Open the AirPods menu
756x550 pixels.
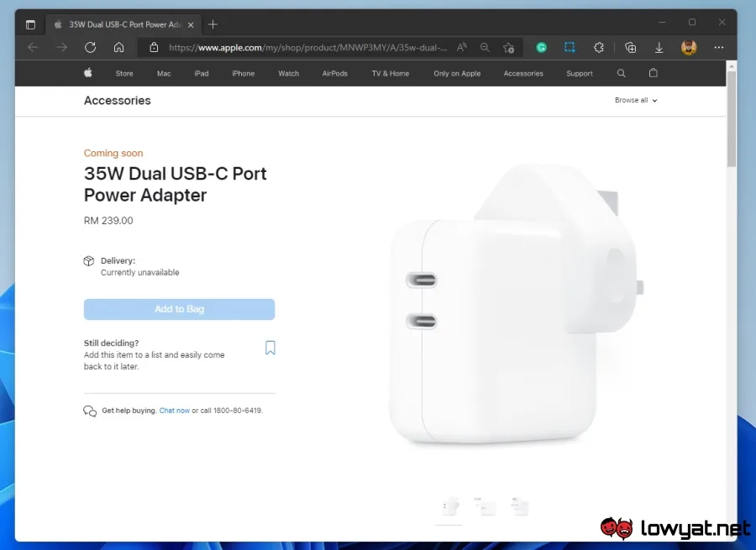click(x=334, y=73)
